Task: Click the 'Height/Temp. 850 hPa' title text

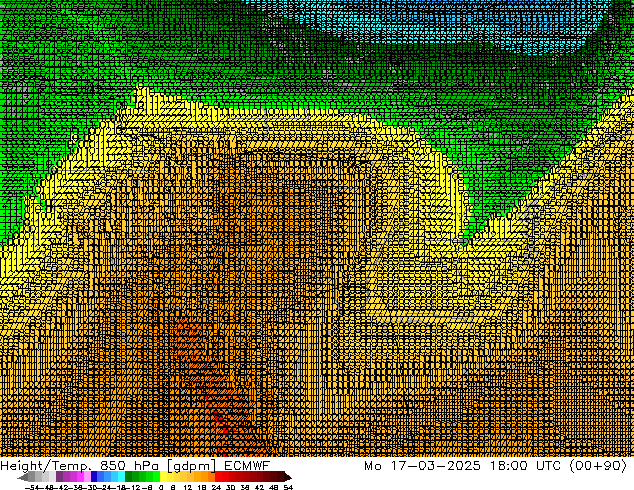Action: 81,465
